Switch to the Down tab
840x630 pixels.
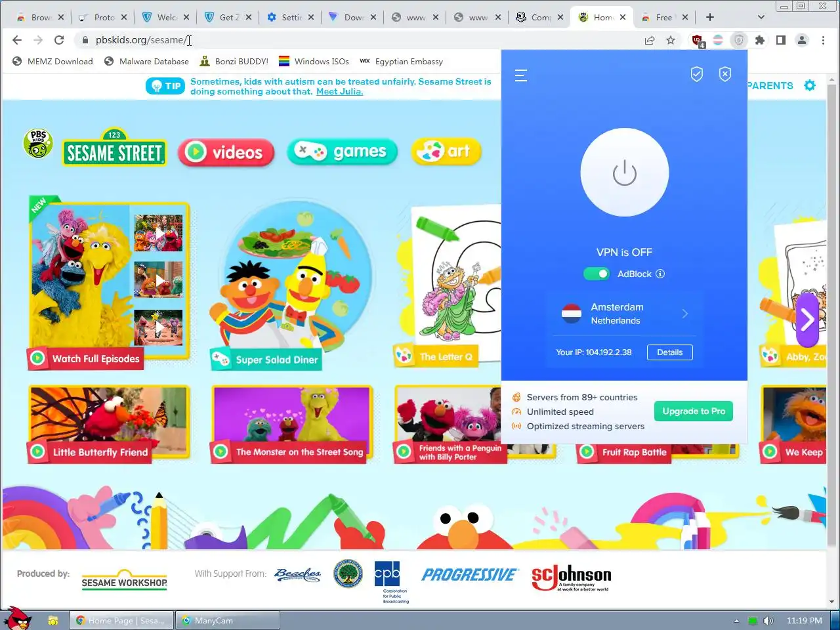click(x=352, y=17)
